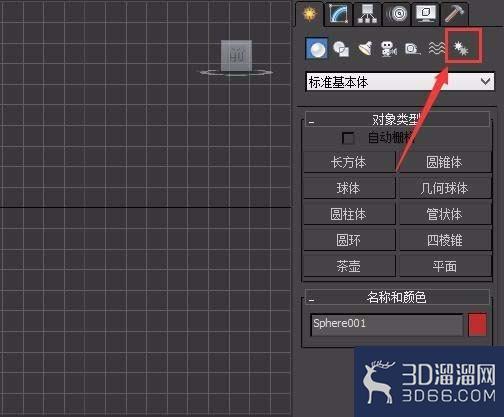Click the 长方体 button
This screenshot has height=417, width=504.
[349, 162]
